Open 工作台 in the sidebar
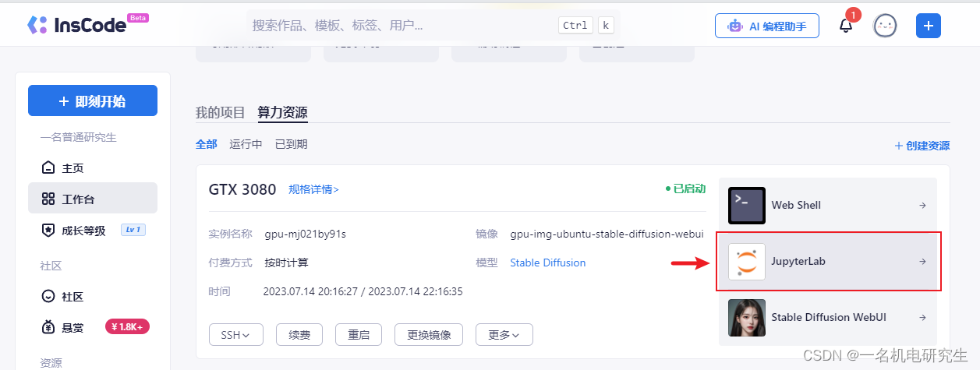 93,198
